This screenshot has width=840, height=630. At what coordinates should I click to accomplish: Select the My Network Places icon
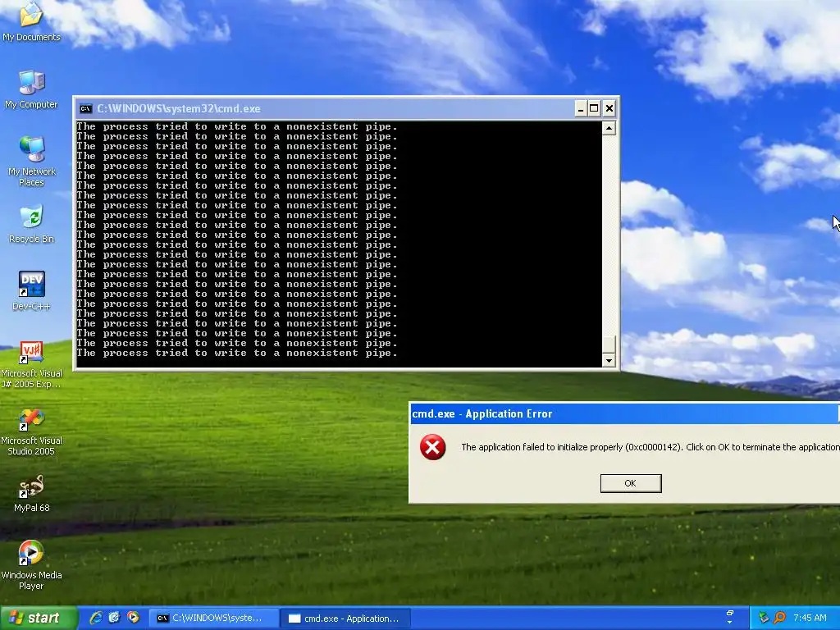click(31, 161)
